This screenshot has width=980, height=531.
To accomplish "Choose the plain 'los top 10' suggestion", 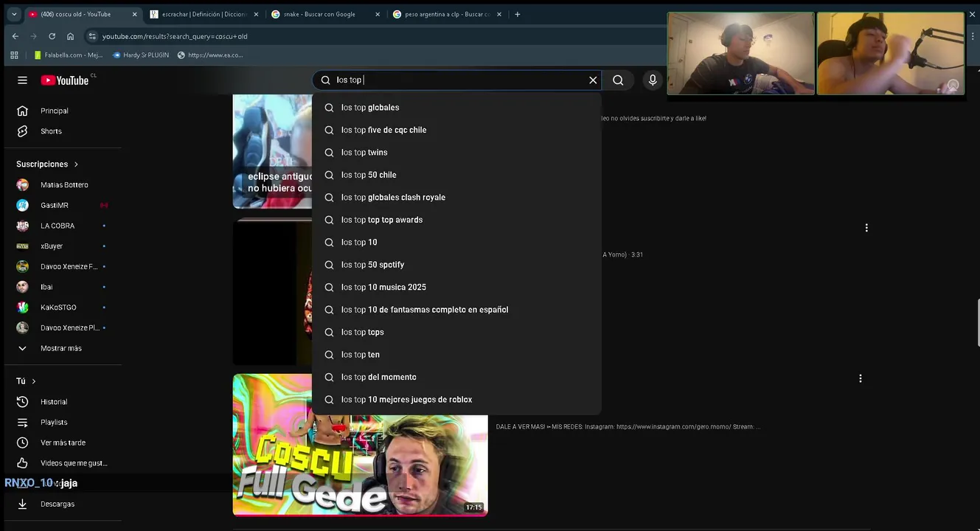I will 456,243.
